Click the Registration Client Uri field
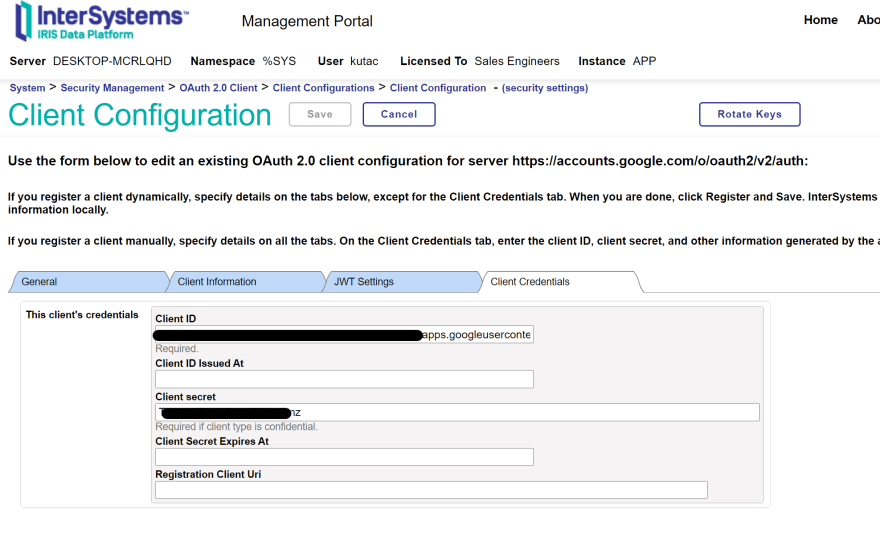 point(431,490)
